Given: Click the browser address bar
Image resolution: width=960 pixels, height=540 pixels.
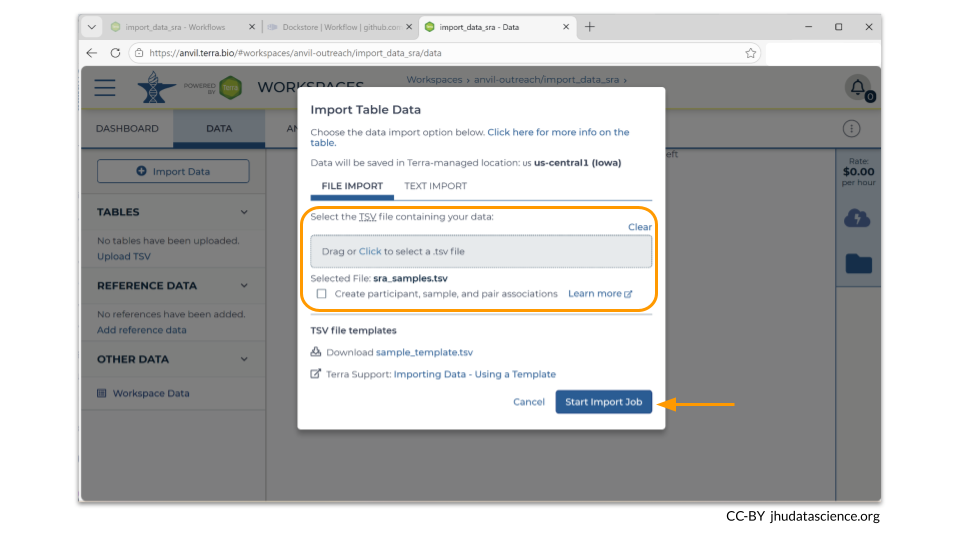Looking at the screenshot, I should [444, 53].
